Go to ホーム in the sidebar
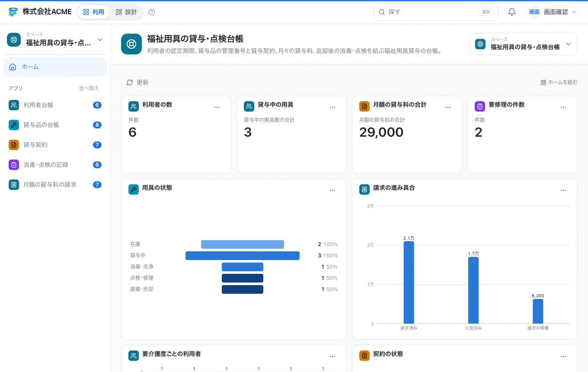 (x=55, y=67)
